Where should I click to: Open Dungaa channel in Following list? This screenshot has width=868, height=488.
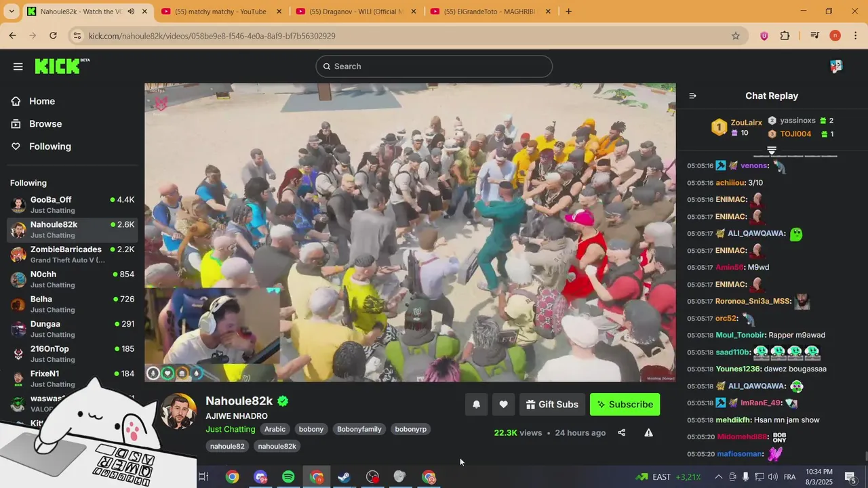[72, 329]
